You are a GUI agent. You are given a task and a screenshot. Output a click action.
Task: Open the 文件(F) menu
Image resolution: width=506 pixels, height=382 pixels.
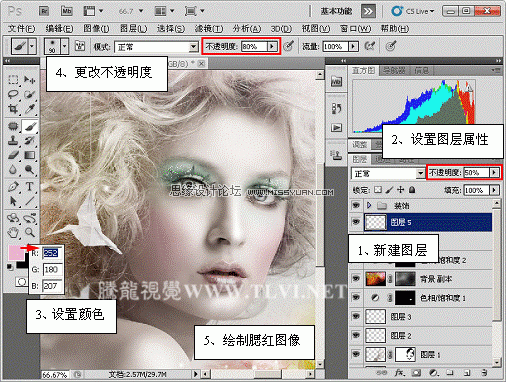point(21,29)
